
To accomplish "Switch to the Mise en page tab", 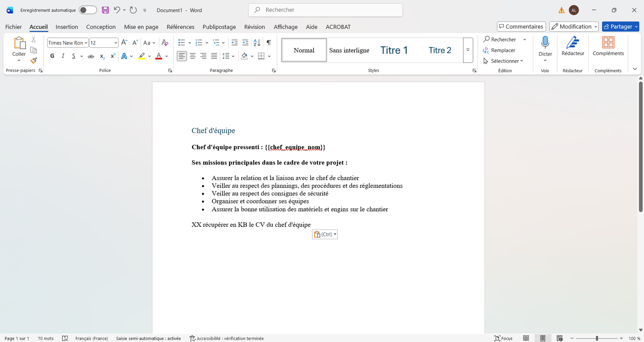I will (141, 27).
